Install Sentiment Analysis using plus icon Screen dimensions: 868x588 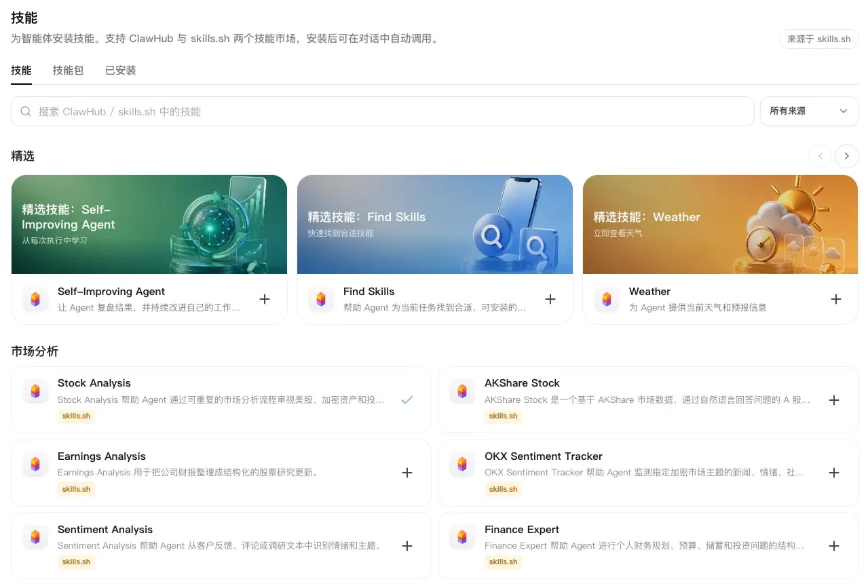[x=407, y=546]
